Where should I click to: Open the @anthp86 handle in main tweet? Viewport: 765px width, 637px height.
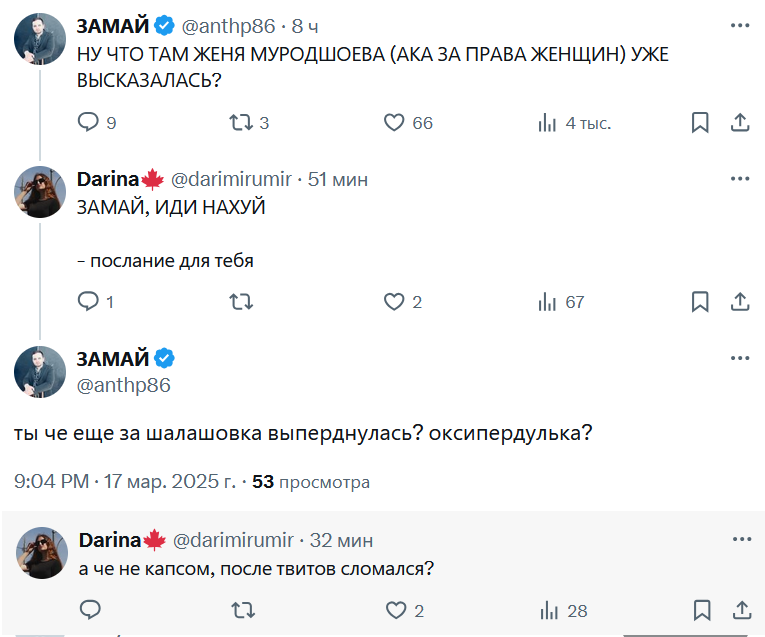(124, 385)
